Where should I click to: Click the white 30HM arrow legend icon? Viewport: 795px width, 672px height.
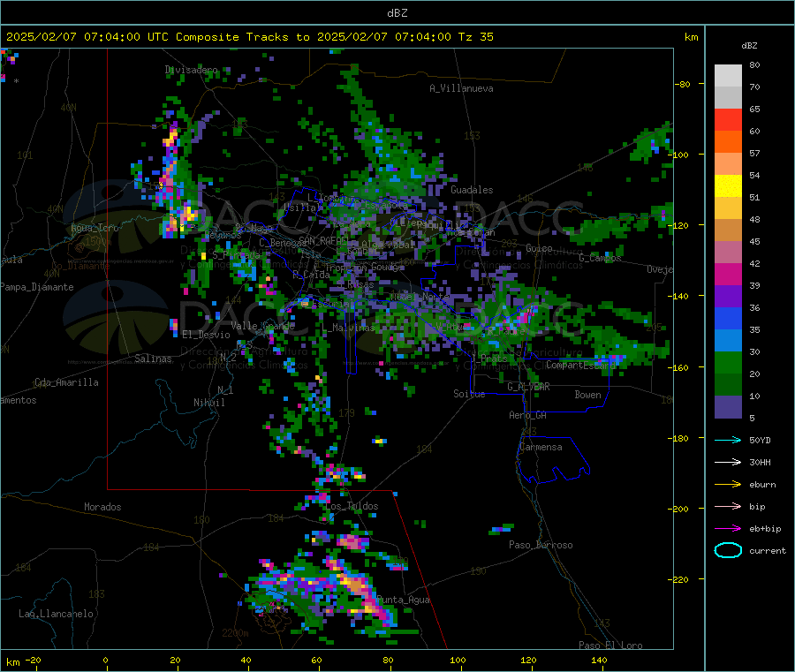click(x=728, y=462)
